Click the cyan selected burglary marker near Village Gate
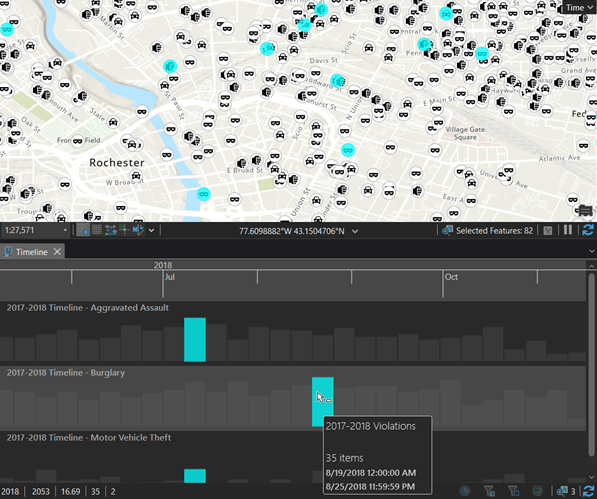 (x=348, y=150)
